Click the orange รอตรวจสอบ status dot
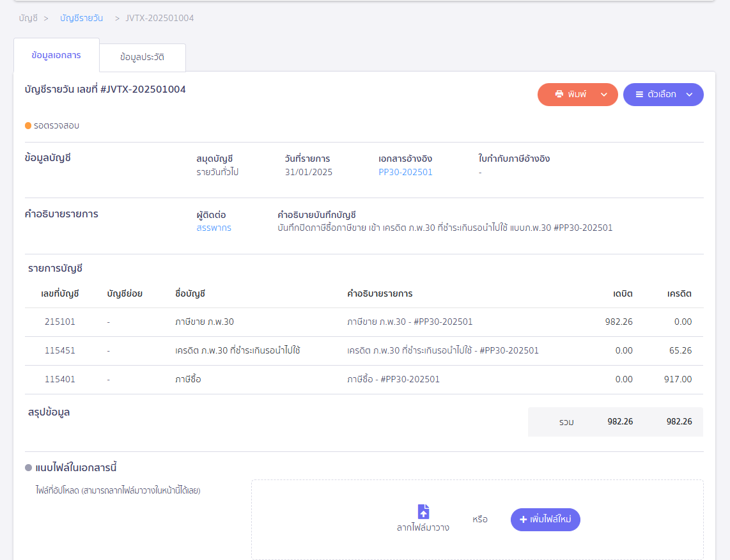This screenshot has height=560, width=730. (28, 126)
